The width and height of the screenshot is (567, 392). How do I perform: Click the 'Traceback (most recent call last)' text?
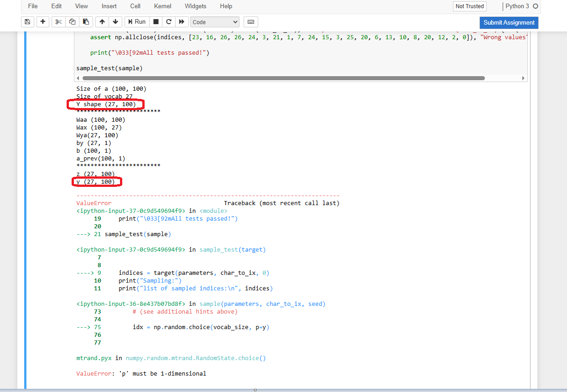tap(281, 203)
